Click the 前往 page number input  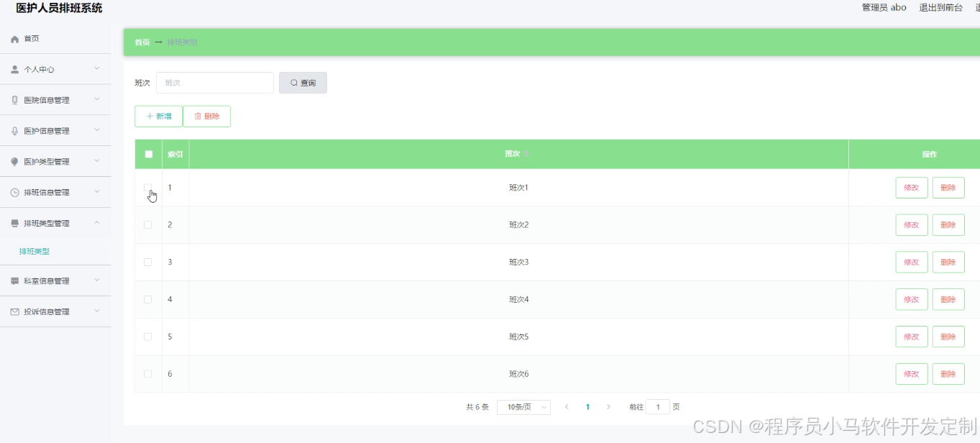tap(658, 407)
